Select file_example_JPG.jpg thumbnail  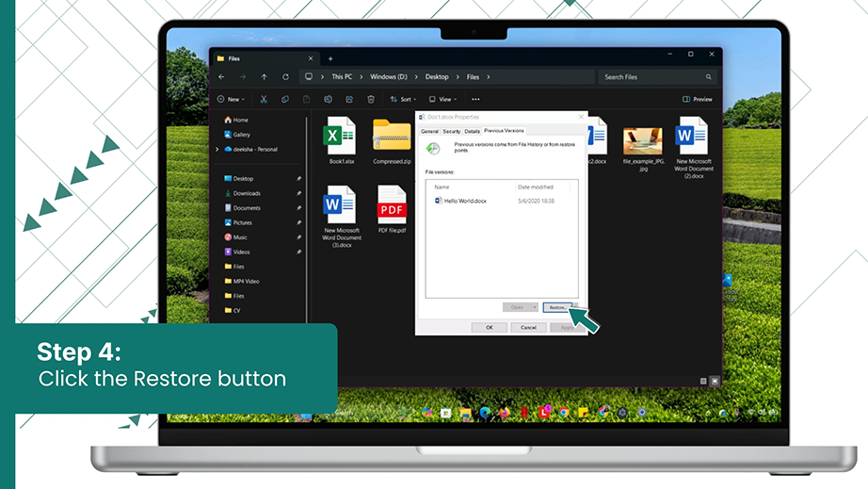pos(643,141)
